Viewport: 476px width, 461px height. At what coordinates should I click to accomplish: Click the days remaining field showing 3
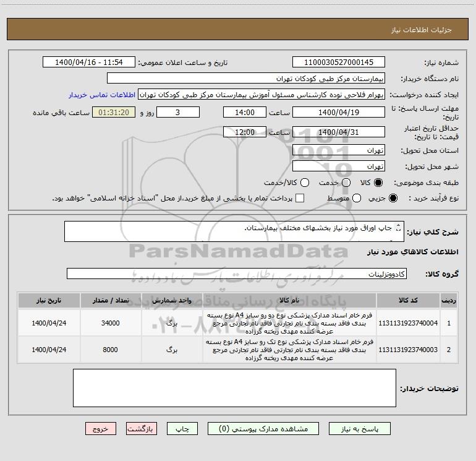pos(178,112)
